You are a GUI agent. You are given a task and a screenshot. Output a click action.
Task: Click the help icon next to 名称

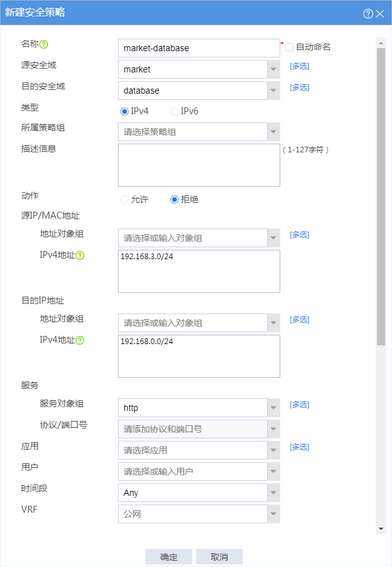point(44,44)
